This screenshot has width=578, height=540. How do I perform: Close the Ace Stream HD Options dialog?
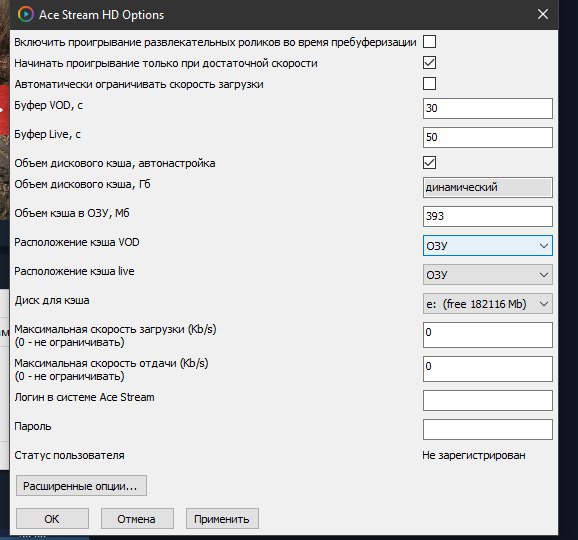(543, 14)
